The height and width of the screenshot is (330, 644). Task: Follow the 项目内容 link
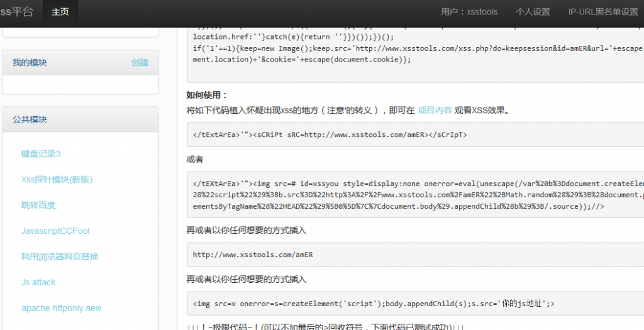point(435,111)
